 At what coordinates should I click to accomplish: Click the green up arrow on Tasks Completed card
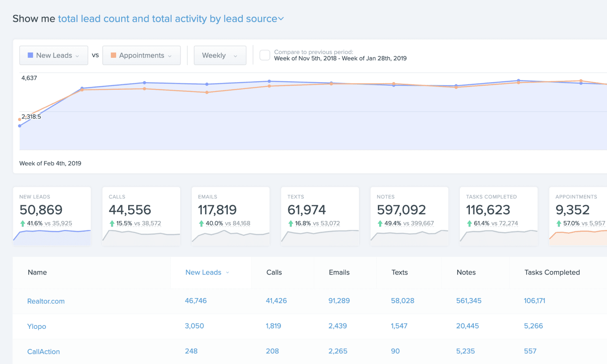469,223
